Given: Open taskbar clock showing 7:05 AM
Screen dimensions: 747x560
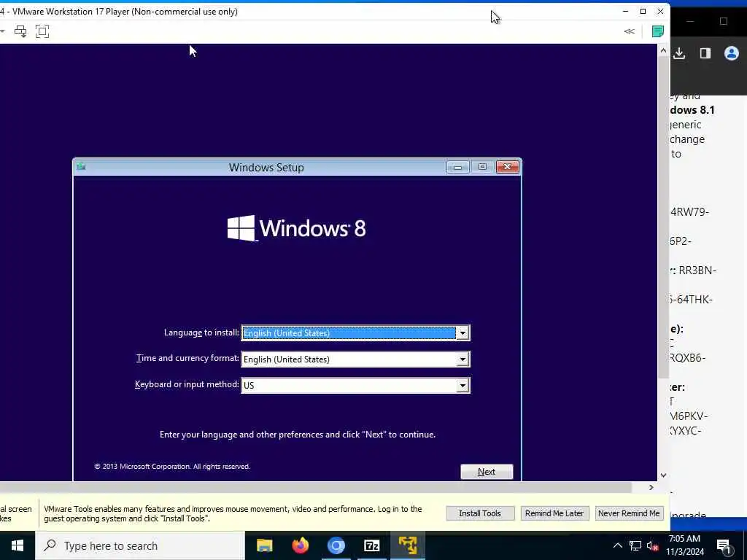Looking at the screenshot, I should pyautogui.click(x=686, y=545).
